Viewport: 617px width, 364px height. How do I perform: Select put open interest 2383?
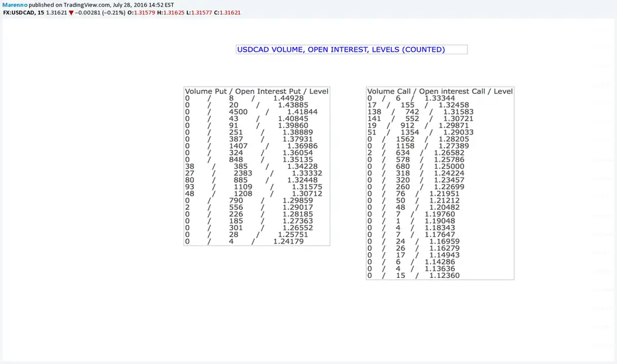[x=243, y=173]
